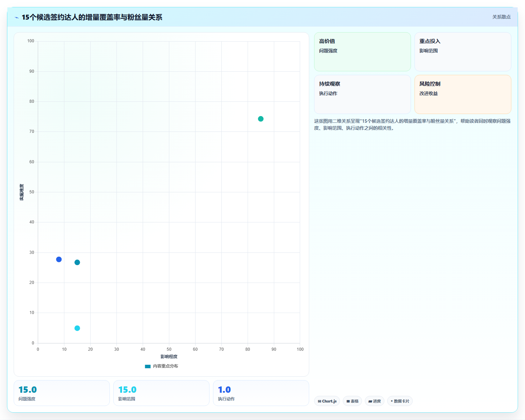525x420 pixels.
Task: Click the 问题强度 15.0 stat card
Action: click(x=62, y=393)
